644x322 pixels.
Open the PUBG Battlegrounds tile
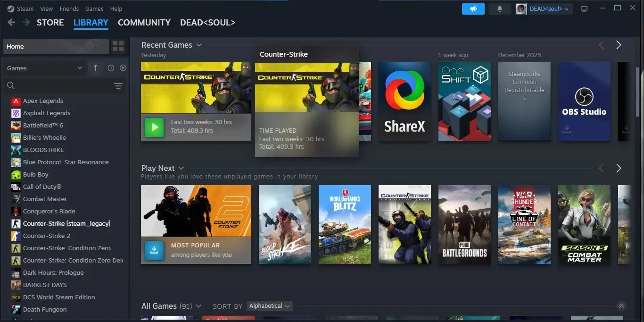(464, 224)
